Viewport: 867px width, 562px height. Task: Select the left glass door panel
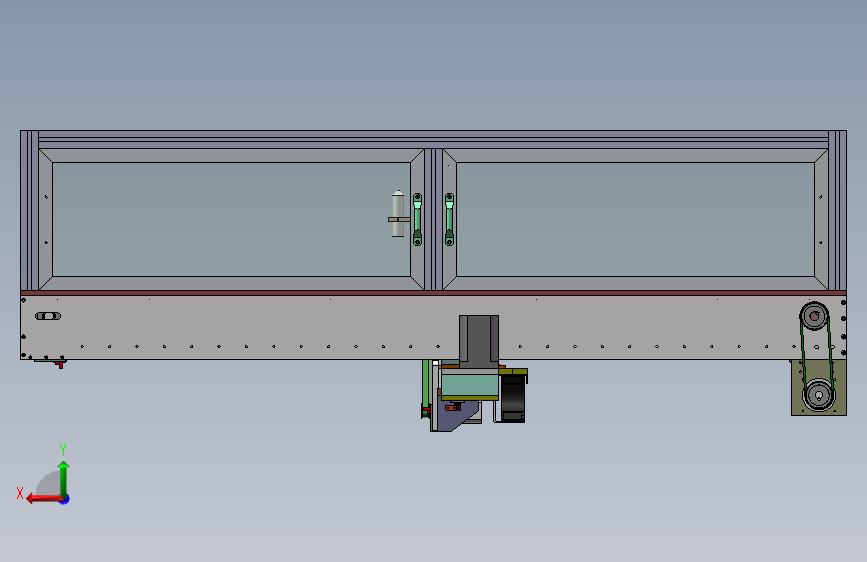click(231, 219)
